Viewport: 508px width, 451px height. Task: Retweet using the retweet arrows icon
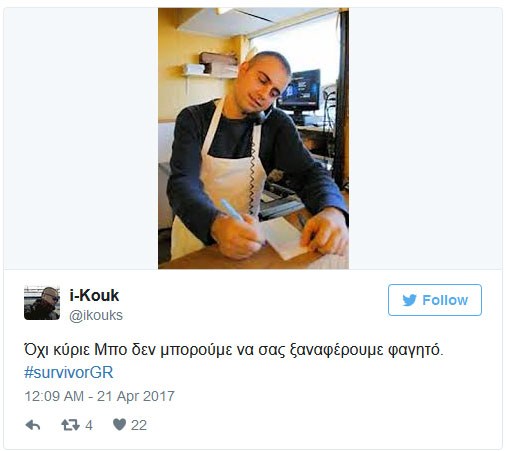click(70, 425)
